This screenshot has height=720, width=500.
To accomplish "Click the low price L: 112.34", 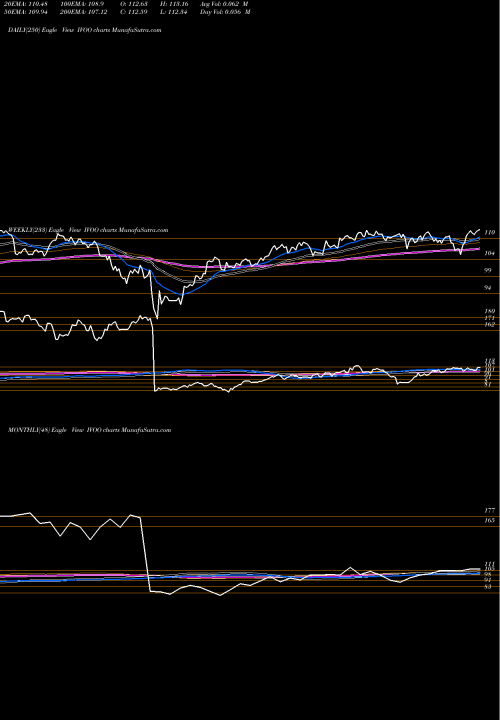I will pos(176,12).
